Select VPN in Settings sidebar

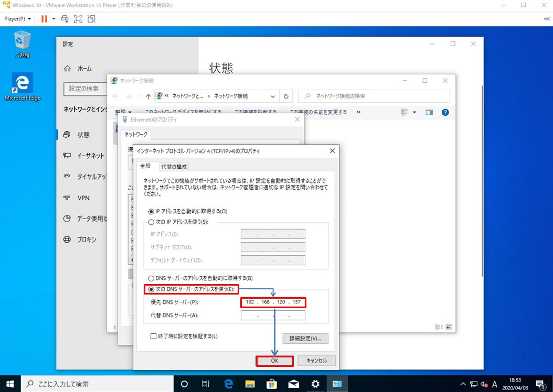click(x=77, y=198)
